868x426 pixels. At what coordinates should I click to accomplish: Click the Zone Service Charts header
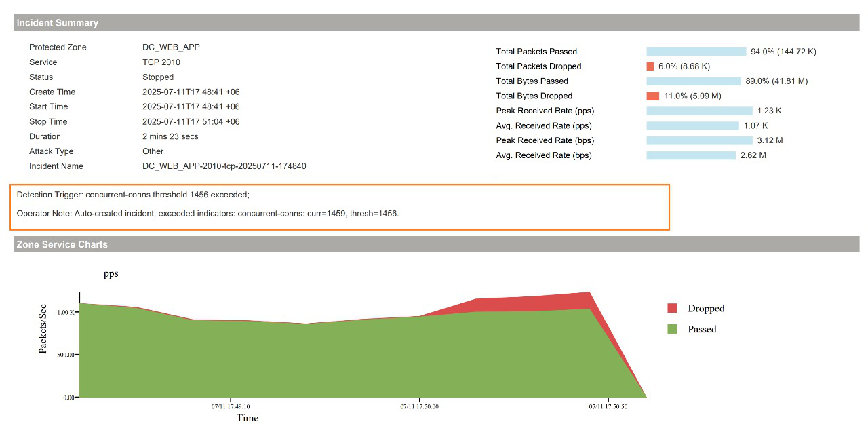pos(62,244)
